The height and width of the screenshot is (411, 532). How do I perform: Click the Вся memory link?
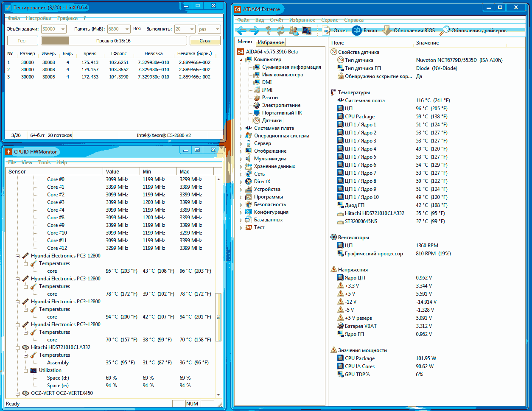tap(137, 29)
